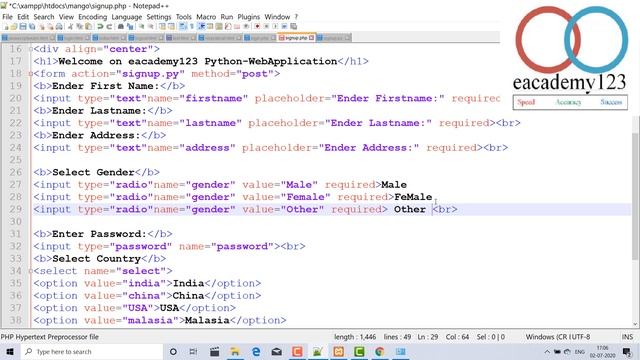Play back recorded macro icon

pyautogui.click(x=275, y=27)
